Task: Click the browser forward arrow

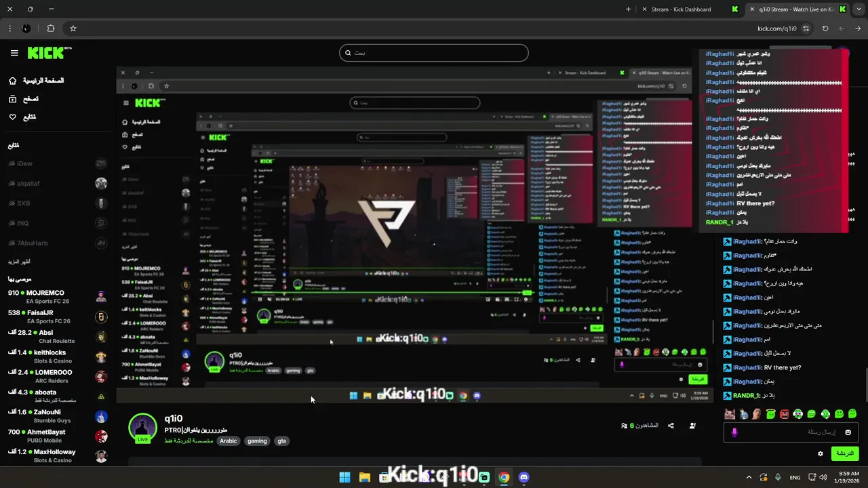Action: click(x=858, y=28)
